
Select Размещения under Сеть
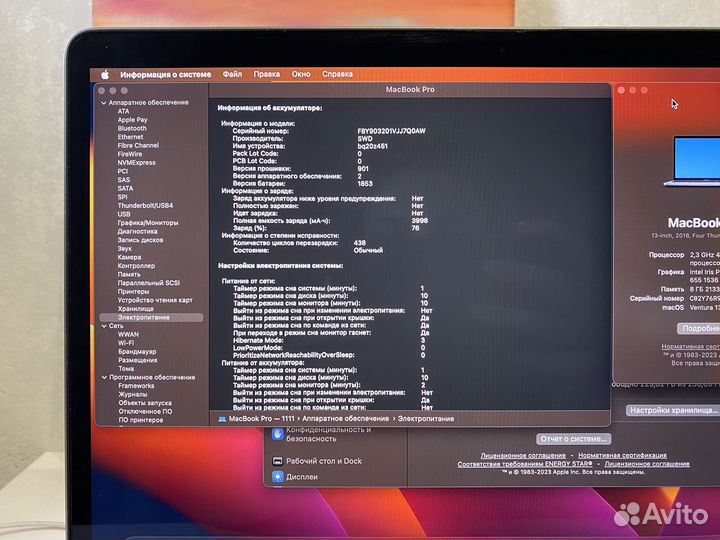point(137,360)
